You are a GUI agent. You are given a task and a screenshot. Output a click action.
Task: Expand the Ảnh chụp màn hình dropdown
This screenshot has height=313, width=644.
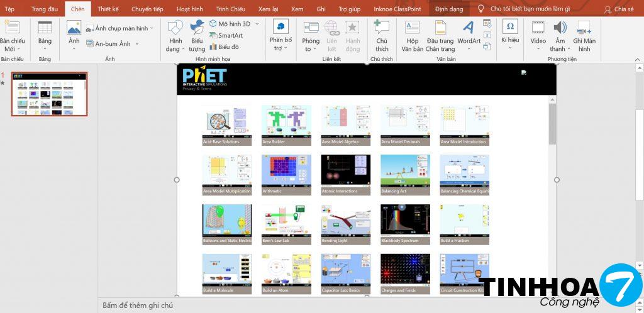pos(152,28)
